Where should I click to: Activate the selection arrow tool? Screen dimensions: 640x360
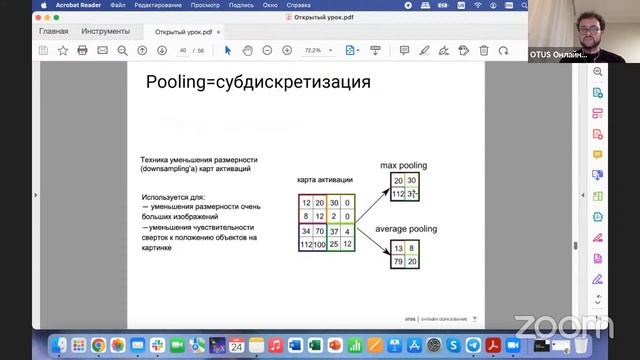[228, 51]
